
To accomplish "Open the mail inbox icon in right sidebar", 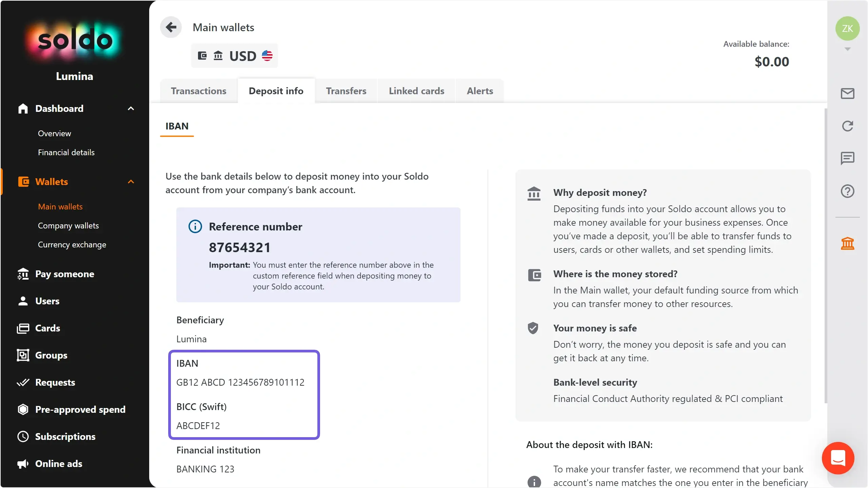I will (x=847, y=94).
